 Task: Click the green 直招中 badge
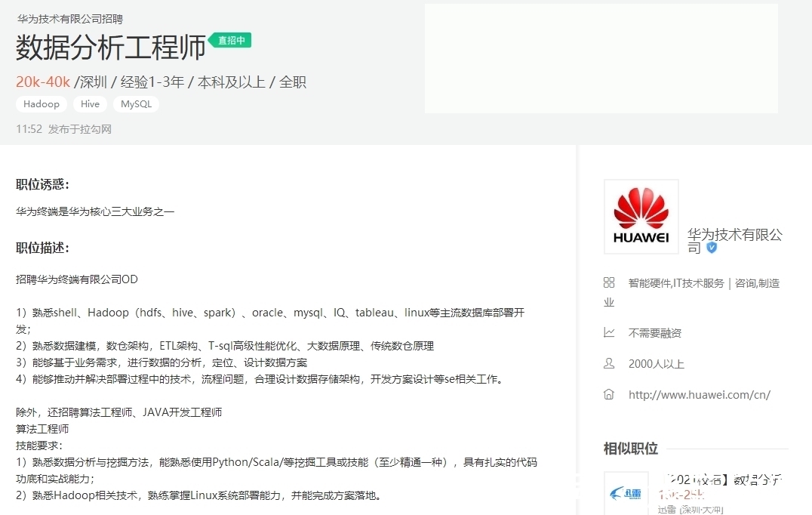point(230,41)
